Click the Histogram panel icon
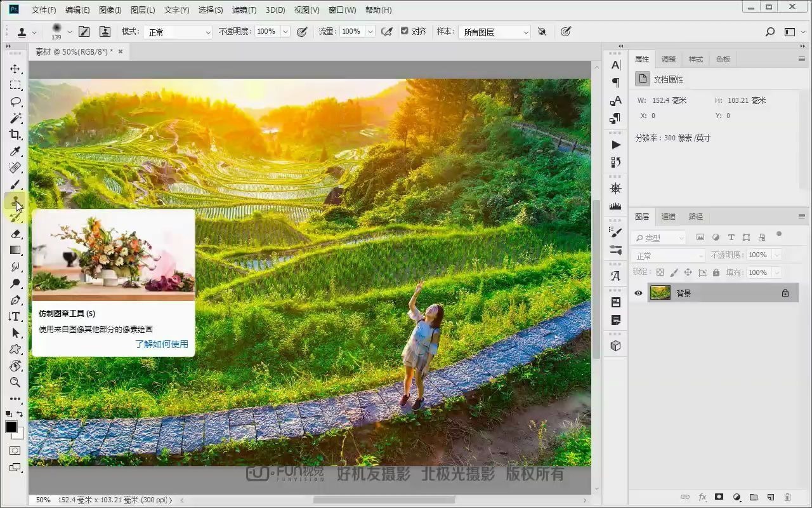 pyautogui.click(x=615, y=206)
